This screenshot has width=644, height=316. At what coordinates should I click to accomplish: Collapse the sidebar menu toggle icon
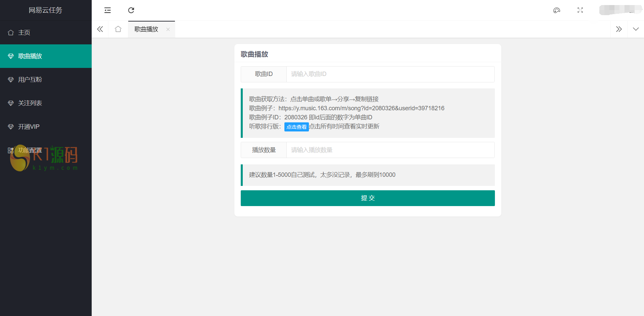[107, 10]
